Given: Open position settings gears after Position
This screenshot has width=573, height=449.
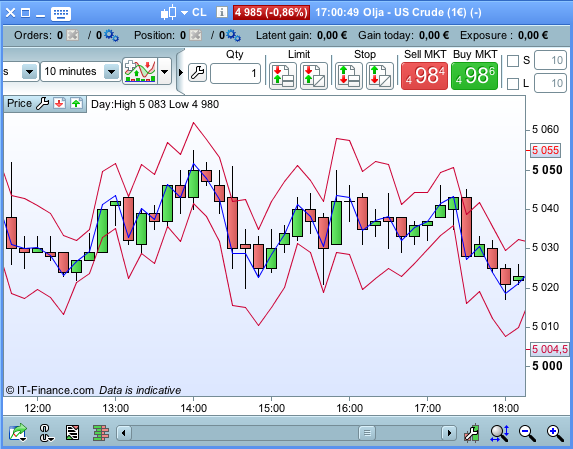Looking at the screenshot, I should (234, 35).
